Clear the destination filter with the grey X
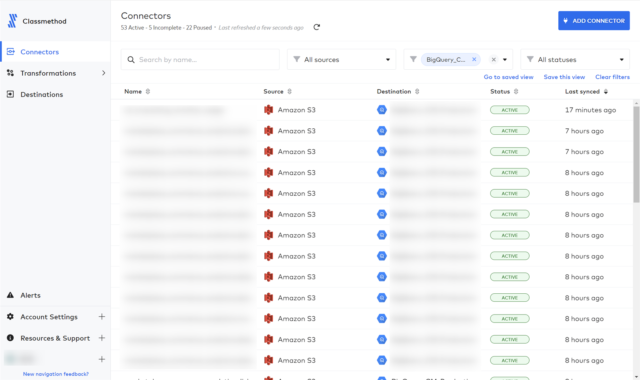Viewport: 640px width, 380px height. pos(493,60)
